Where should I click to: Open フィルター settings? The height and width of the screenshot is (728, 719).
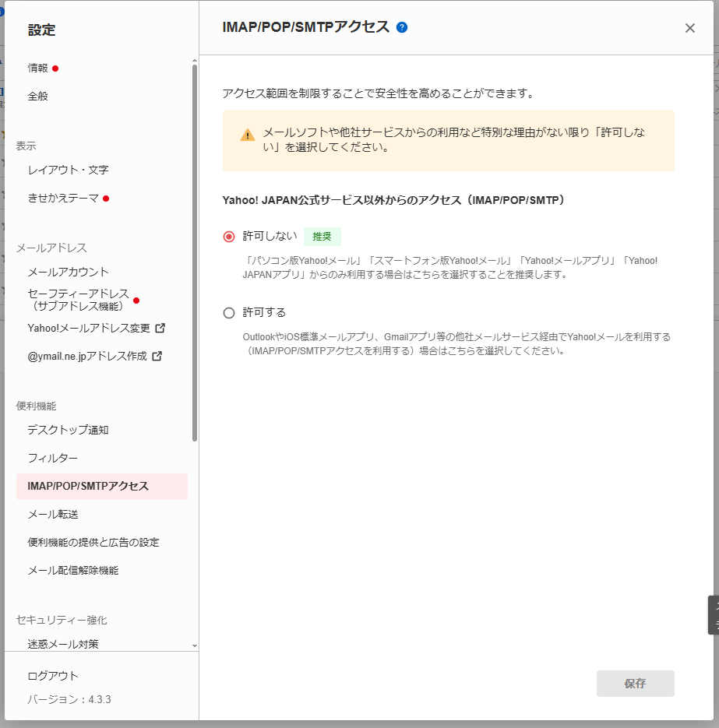[52, 458]
